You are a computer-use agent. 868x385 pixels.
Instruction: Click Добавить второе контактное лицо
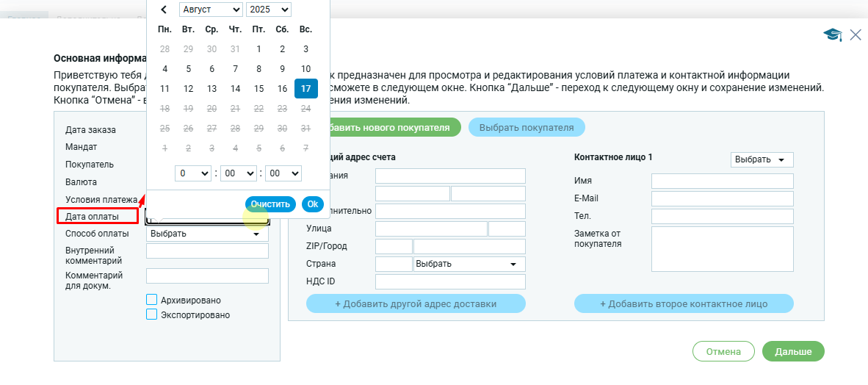pyautogui.click(x=684, y=303)
